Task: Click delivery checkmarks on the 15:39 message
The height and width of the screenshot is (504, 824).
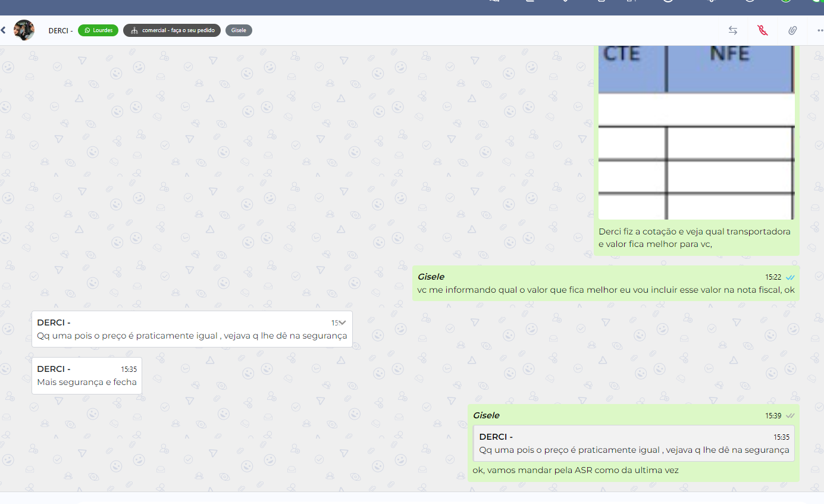Action: click(790, 415)
